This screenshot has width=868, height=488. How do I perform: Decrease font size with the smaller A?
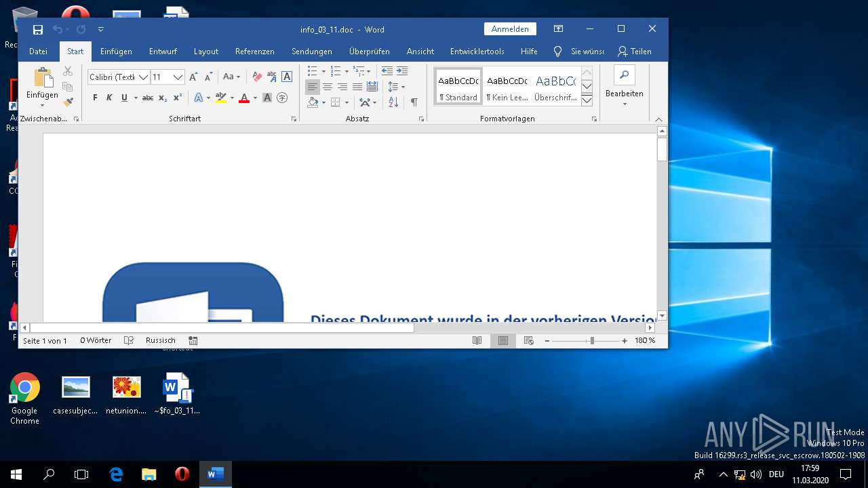(209, 77)
